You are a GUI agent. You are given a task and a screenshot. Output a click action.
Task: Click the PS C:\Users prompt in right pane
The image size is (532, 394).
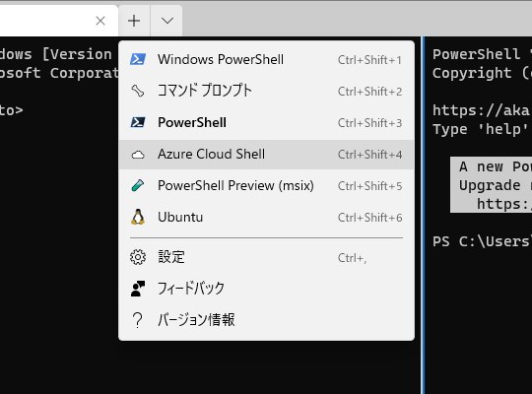pyautogui.click(x=482, y=241)
